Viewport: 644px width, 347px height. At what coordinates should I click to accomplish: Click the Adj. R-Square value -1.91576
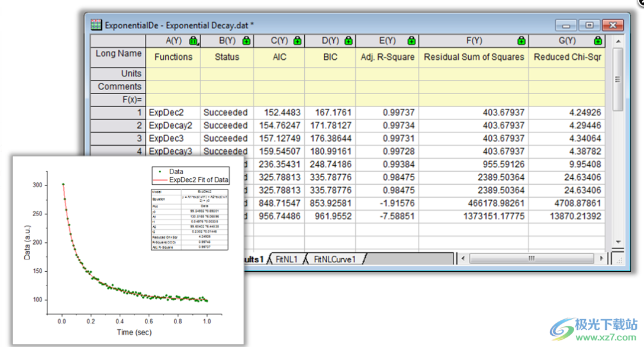tap(387, 203)
